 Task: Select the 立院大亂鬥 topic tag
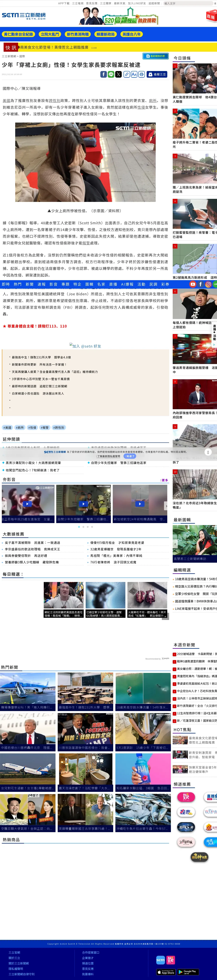(x=50, y=34)
